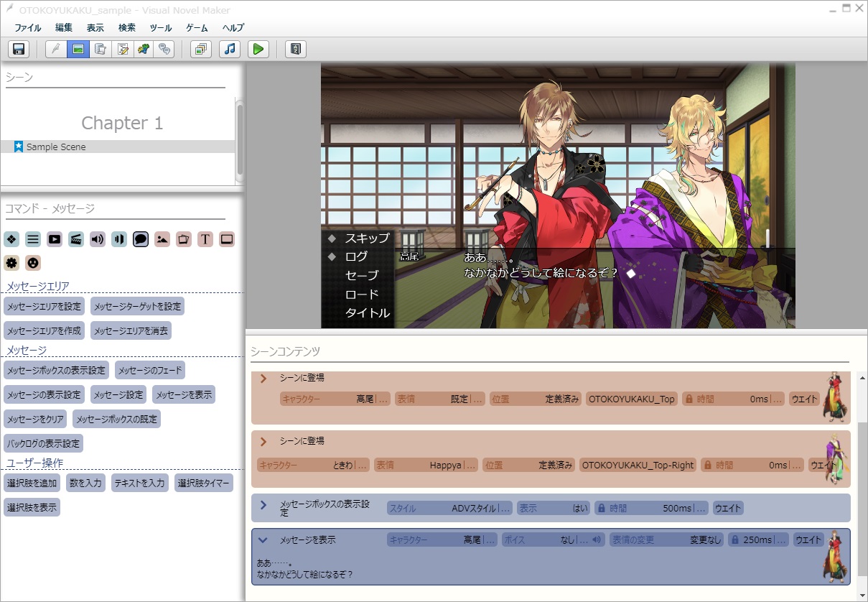The height and width of the screenshot is (602, 868).
Task: Open the puzzle-piece extensions toolbar icon
Action: [144, 49]
